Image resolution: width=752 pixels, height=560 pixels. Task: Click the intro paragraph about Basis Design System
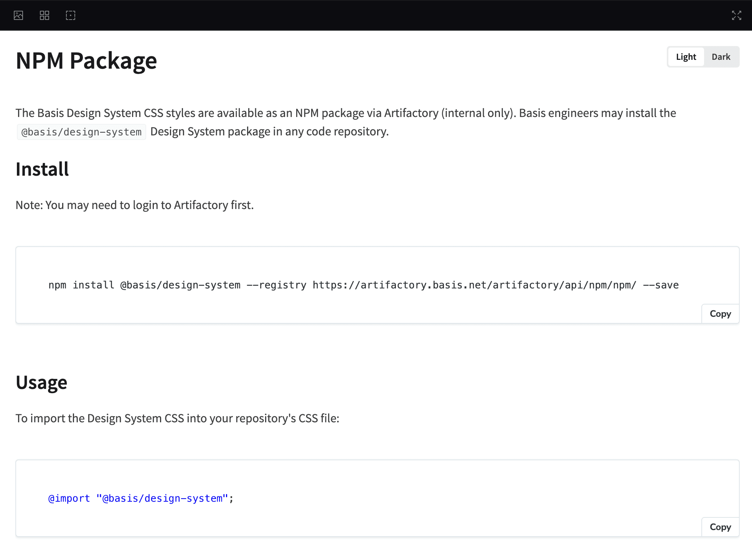(345, 113)
